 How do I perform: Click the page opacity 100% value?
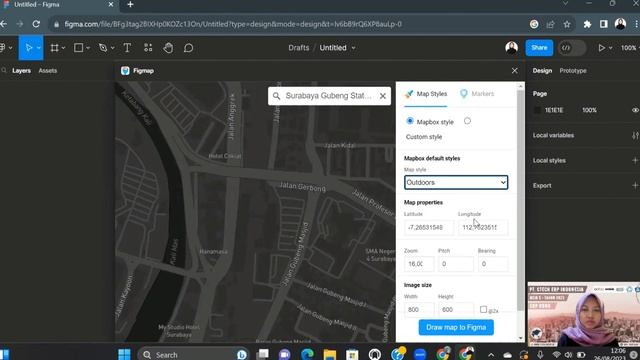(x=589, y=110)
